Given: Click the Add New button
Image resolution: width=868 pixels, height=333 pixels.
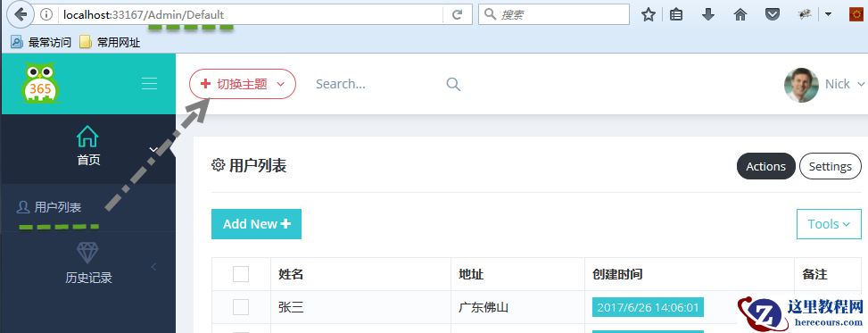Looking at the screenshot, I should [x=256, y=224].
